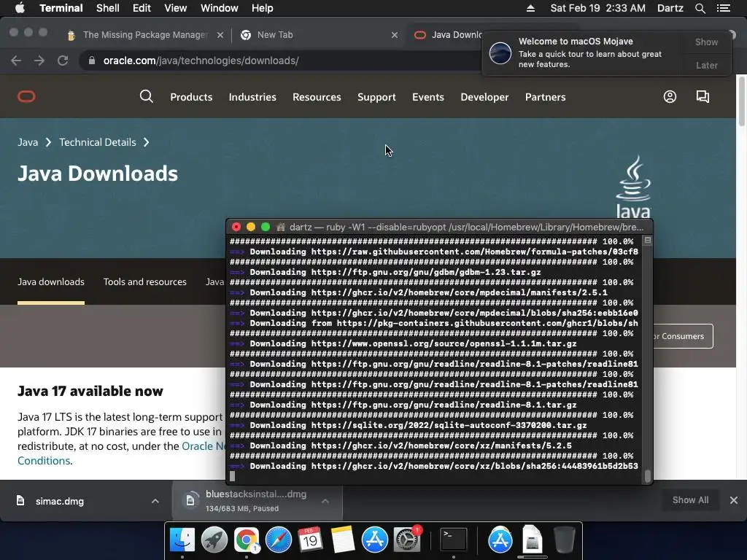Open Finder from the Dock
This screenshot has height=560, width=747.
(x=182, y=540)
